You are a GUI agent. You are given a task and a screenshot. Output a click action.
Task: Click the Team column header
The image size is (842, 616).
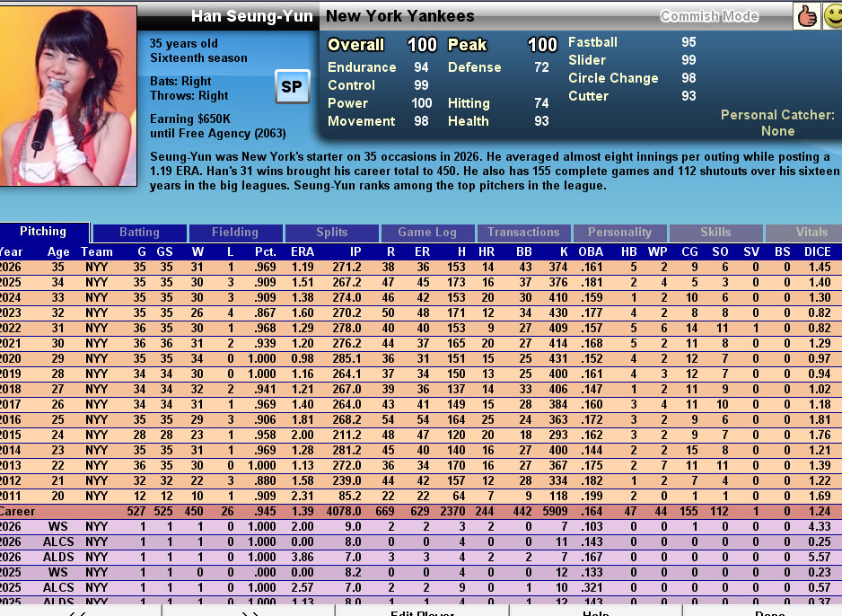[97, 252]
